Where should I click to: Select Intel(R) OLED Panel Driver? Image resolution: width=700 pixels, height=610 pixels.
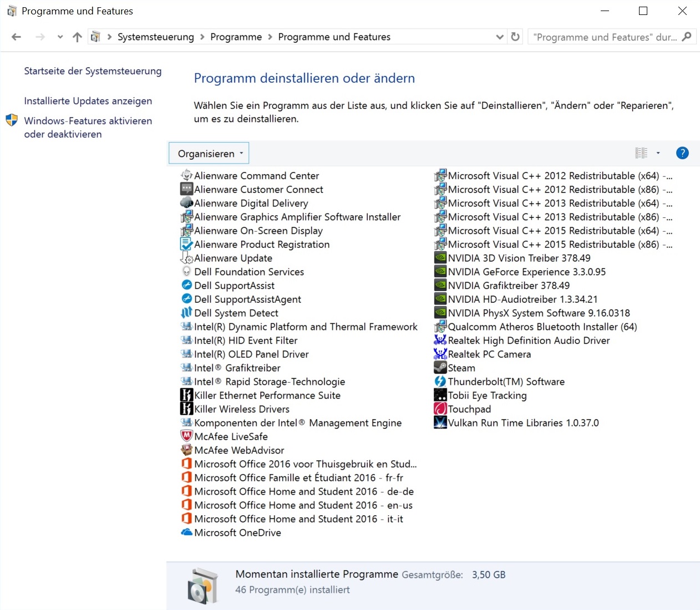click(245, 354)
